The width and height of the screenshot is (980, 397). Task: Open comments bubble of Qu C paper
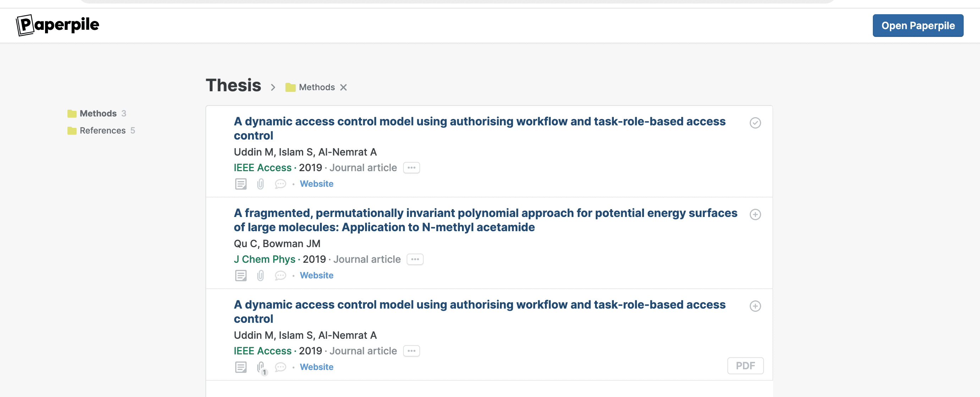(280, 275)
